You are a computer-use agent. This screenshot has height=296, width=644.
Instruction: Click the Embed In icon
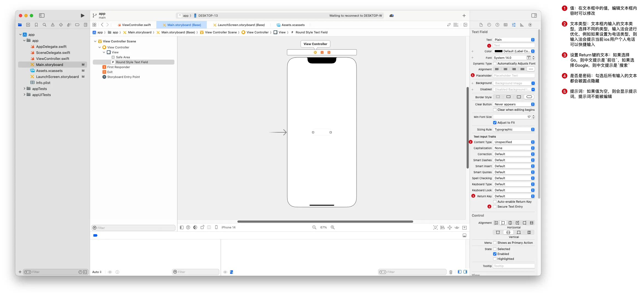point(465,227)
